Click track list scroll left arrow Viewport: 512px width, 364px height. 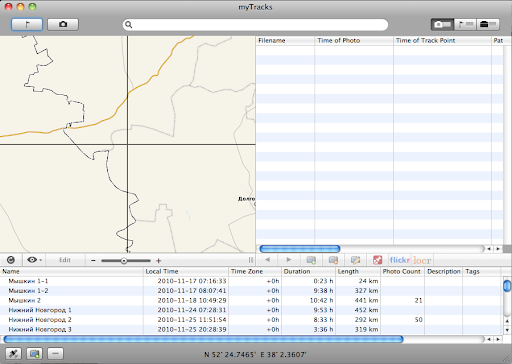[x=489, y=339]
